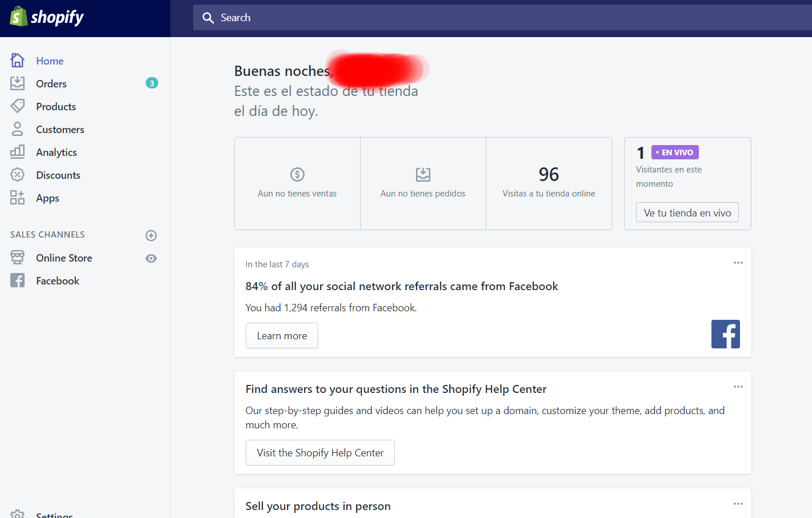Click SALES CHANNELS heading
Image resolution: width=812 pixels, height=518 pixels.
point(47,235)
